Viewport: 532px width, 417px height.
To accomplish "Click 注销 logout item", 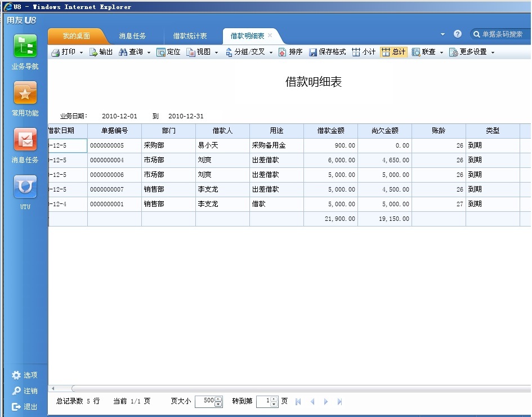I will (x=24, y=391).
